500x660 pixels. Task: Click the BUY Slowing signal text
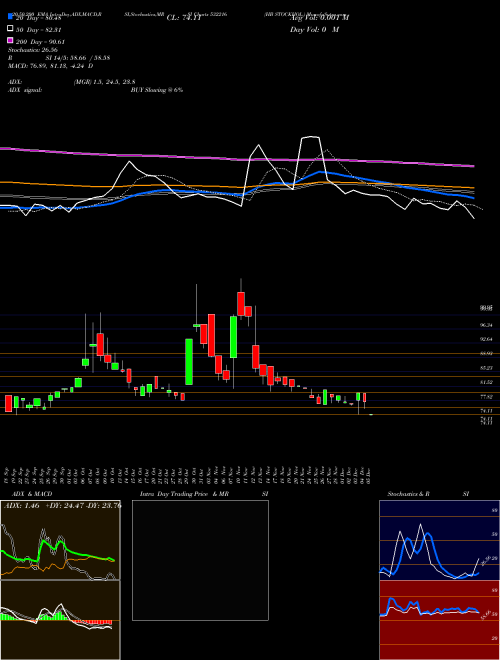tap(157, 90)
